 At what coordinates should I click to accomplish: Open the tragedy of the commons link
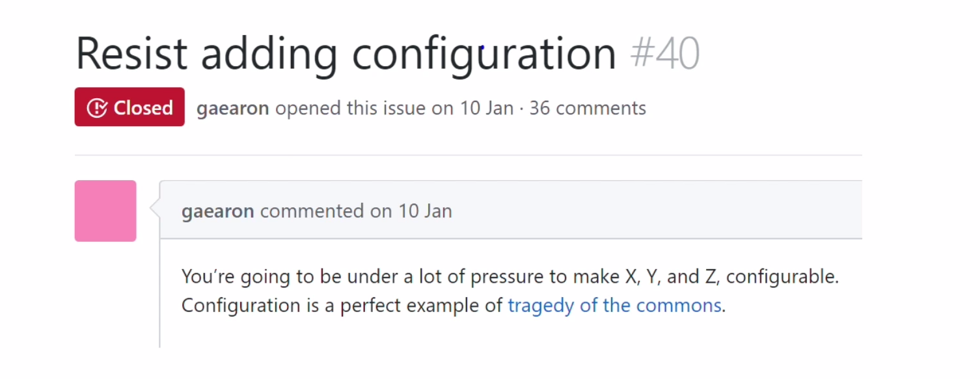pyautogui.click(x=614, y=306)
